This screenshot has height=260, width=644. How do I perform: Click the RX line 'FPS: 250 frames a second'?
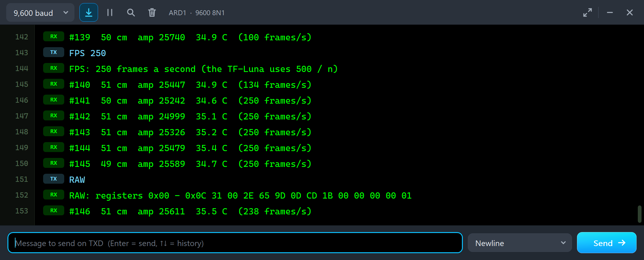pyautogui.click(x=203, y=69)
